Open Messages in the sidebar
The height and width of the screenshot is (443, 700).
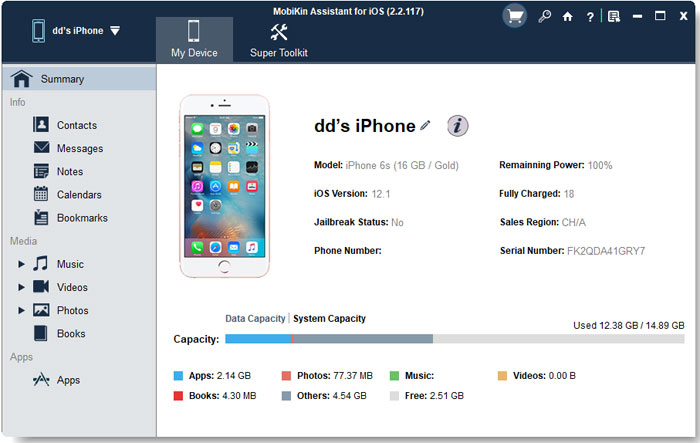click(80, 148)
